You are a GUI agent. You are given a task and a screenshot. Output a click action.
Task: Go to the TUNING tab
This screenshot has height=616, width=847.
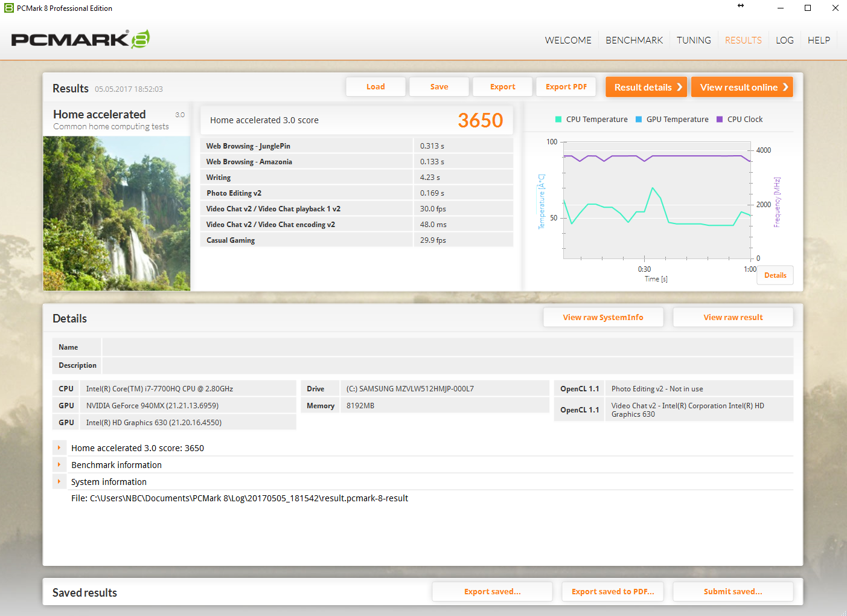[x=694, y=40]
